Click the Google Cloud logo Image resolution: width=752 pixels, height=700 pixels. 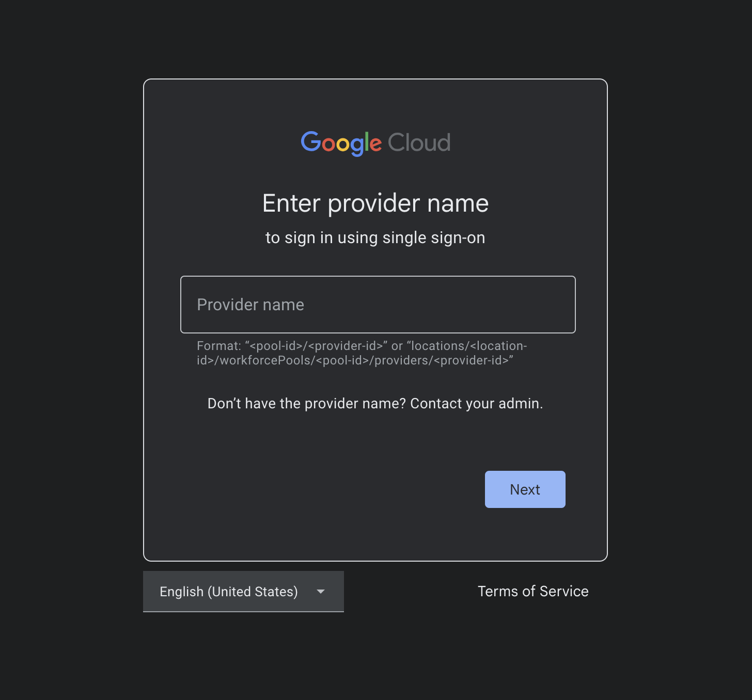[375, 143]
